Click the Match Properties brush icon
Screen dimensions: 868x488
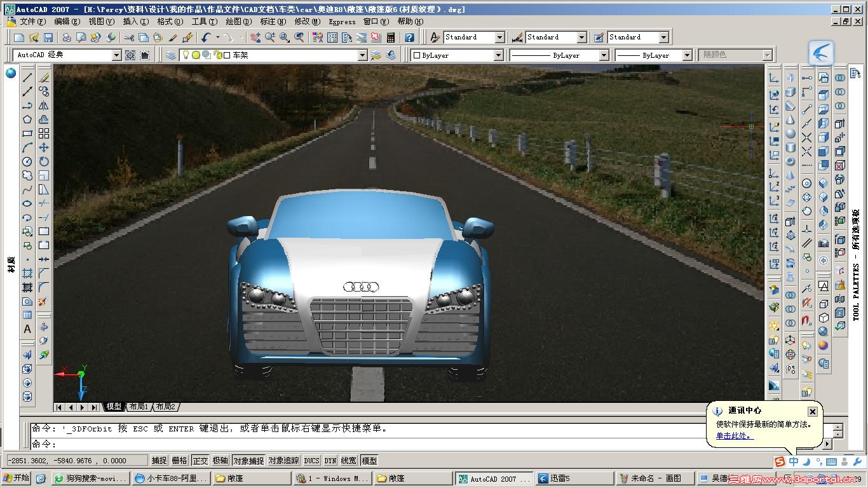[x=187, y=38]
